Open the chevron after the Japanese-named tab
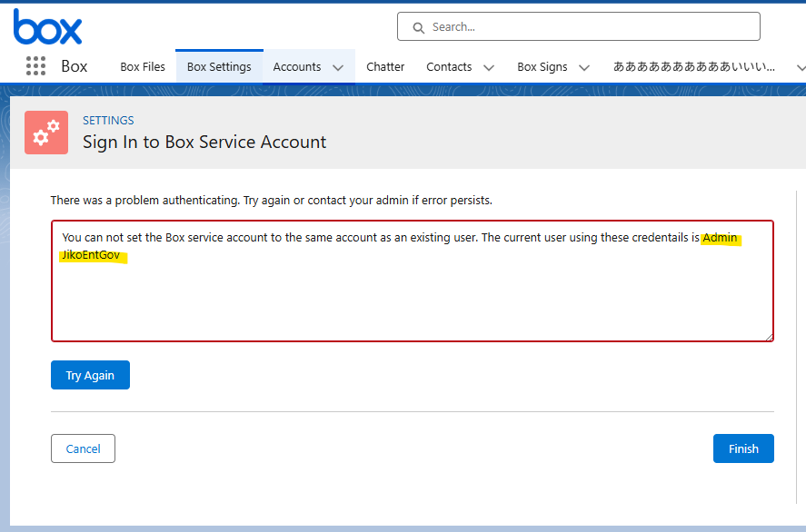 pyautogui.click(x=801, y=67)
